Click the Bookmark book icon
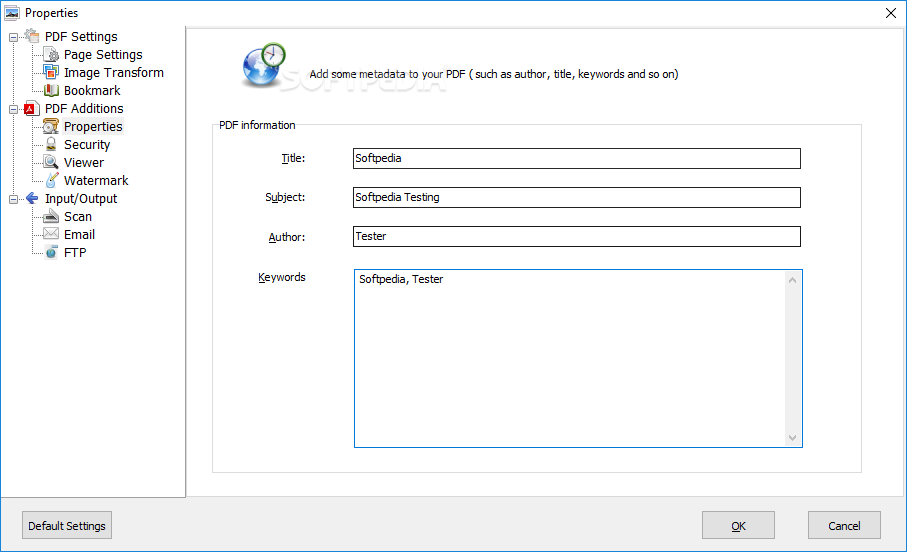Image resolution: width=907 pixels, height=552 pixels. [x=51, y=90]
